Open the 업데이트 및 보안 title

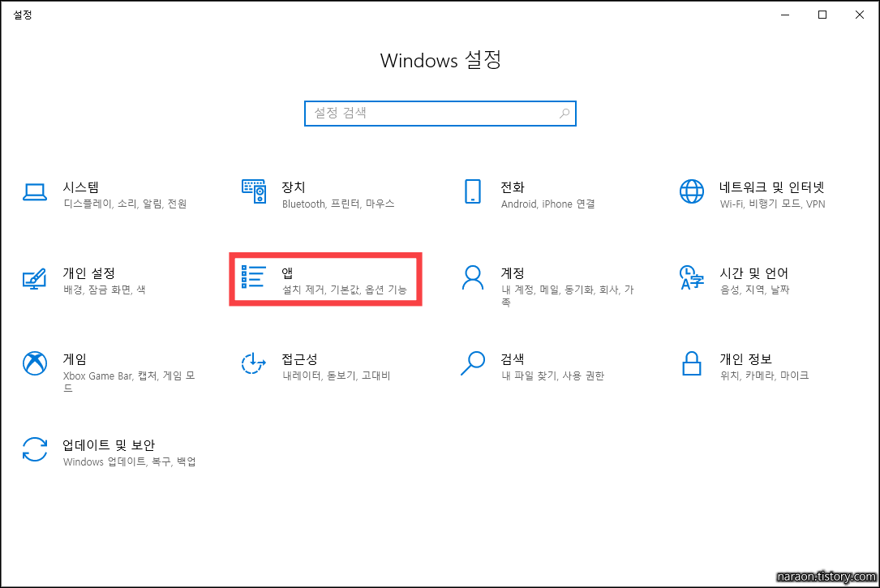109,445
